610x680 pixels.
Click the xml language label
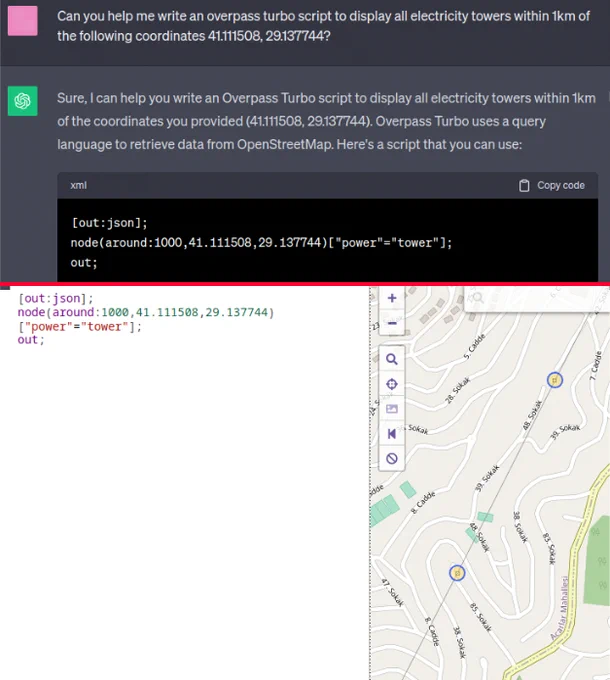point(78,186)
